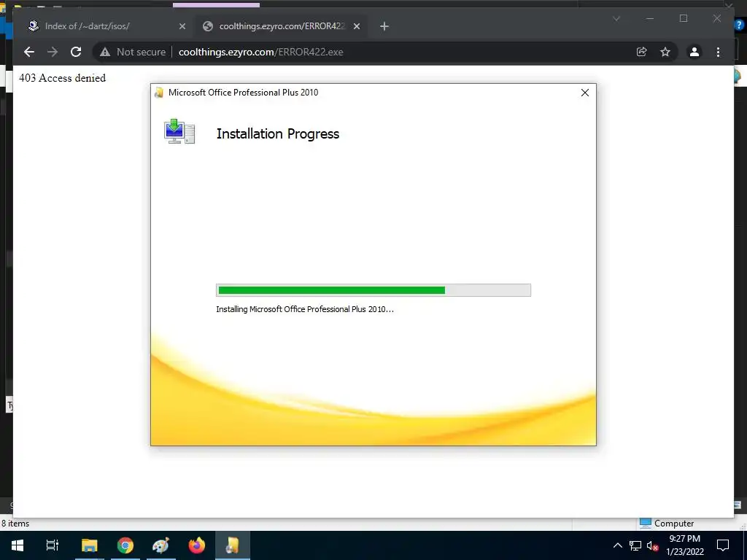Click the Not secure label
The width and height of the screenshot is (747, 560).
pyautogui.click(x=141, y=52)
